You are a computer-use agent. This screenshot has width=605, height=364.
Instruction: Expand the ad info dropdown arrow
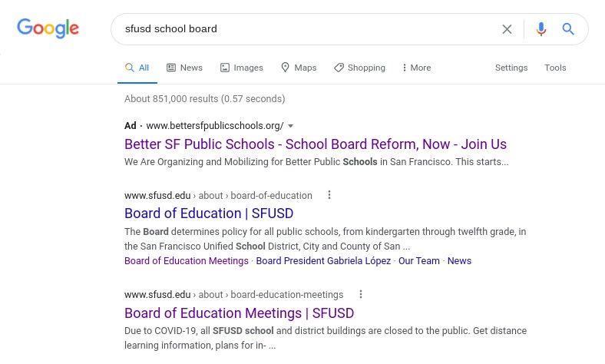(x=290, y=126)
